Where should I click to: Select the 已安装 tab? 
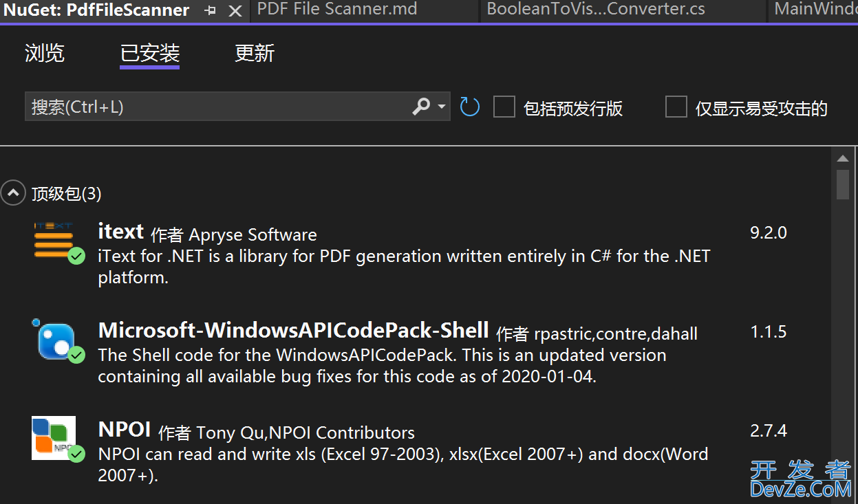click(x=149, y=53)
